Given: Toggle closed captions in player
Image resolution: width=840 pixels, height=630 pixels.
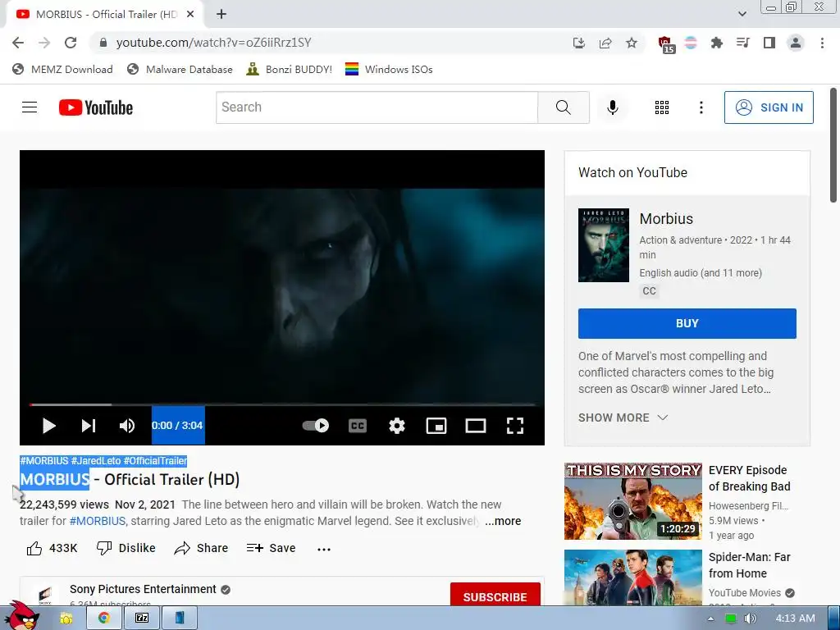Looking at the screenshot, I should [x=358, y=426].
